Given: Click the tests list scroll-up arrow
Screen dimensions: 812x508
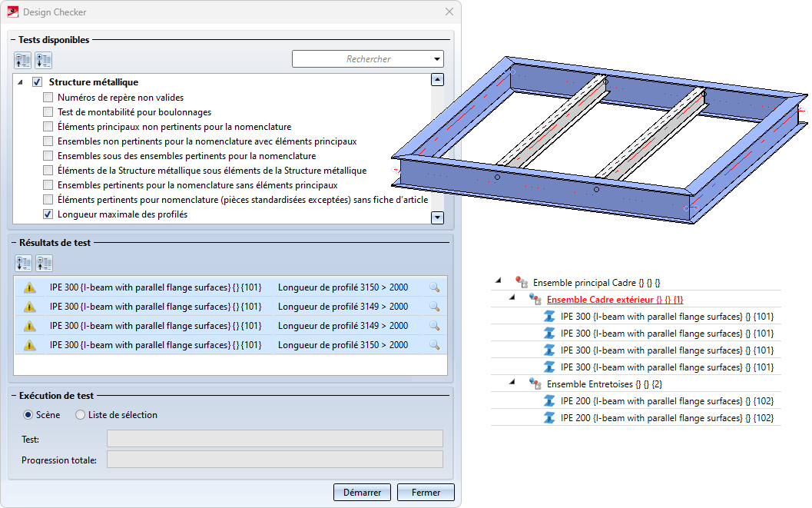Looking at the screenshot, I should tap(438, 80).
